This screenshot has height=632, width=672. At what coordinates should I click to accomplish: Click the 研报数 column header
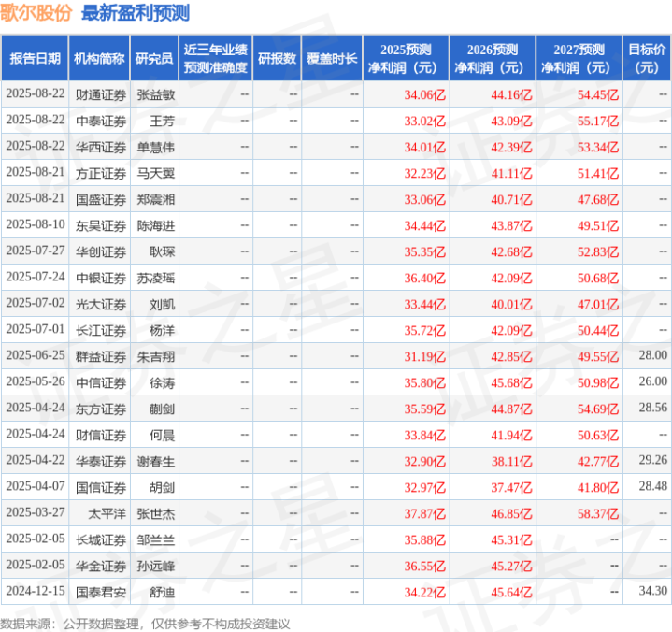tap(277, 58)
